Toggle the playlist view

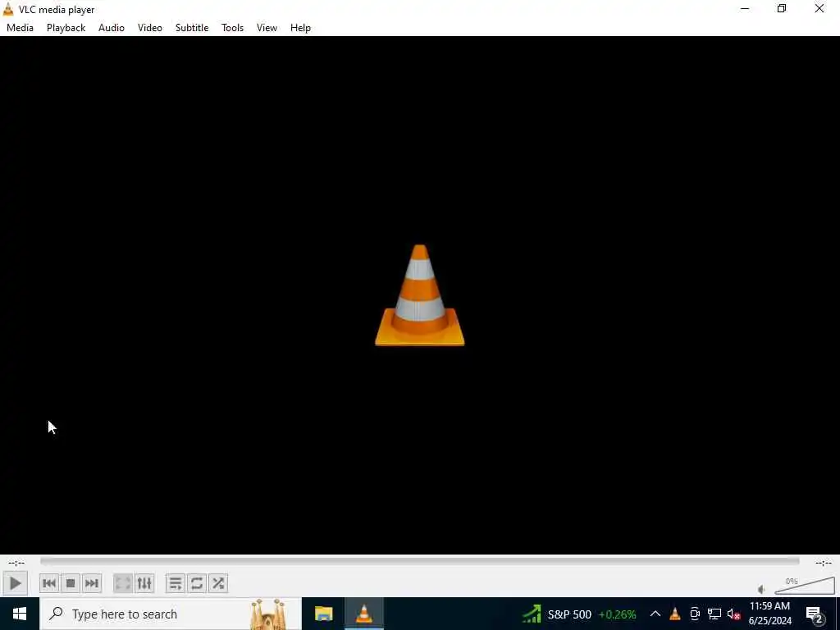(176, 583)
